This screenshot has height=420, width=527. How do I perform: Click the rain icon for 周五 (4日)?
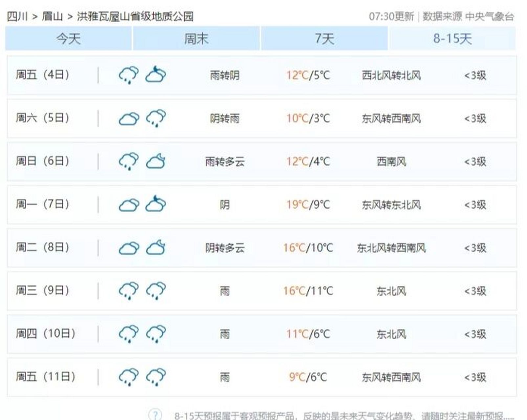(128, 74)
